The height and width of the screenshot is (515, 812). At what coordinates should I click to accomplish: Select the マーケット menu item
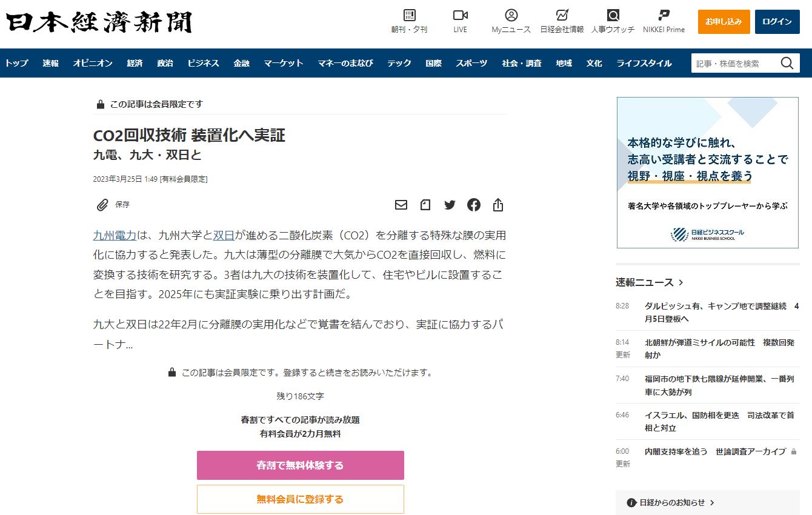(x=284, y=63)
